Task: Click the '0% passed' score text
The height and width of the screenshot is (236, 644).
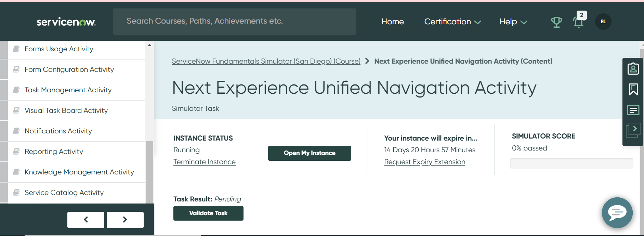Action: coord(529,148)
